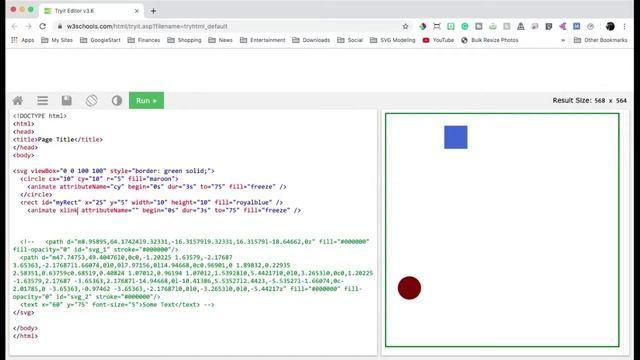Open the SVG Modeling bookmark folder

click(393, 40)
